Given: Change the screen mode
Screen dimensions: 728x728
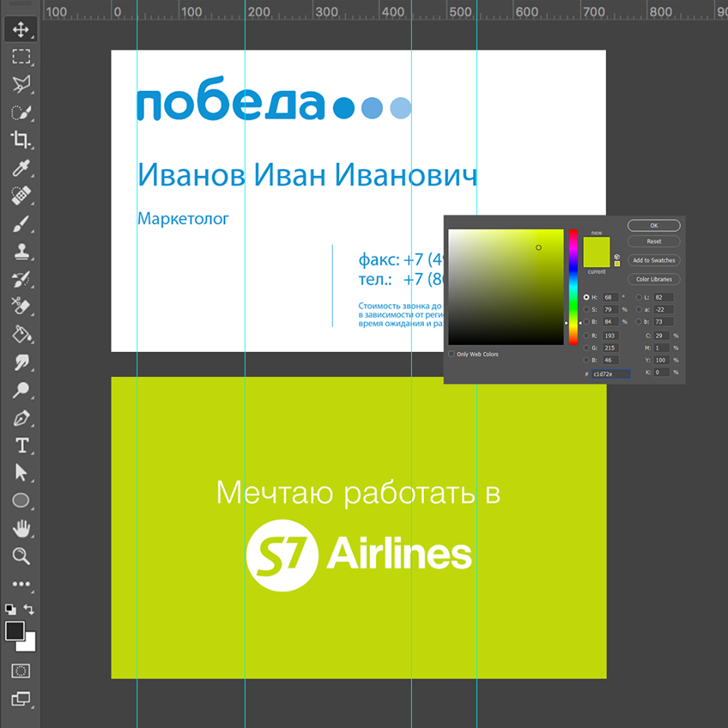Looking at the screenshot, I should pos(20,698).
